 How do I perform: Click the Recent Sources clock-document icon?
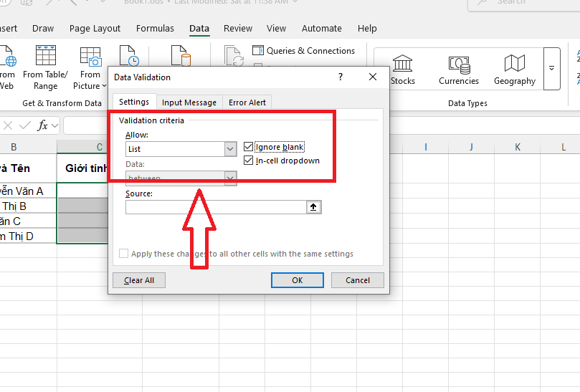[x=129, y=55]
